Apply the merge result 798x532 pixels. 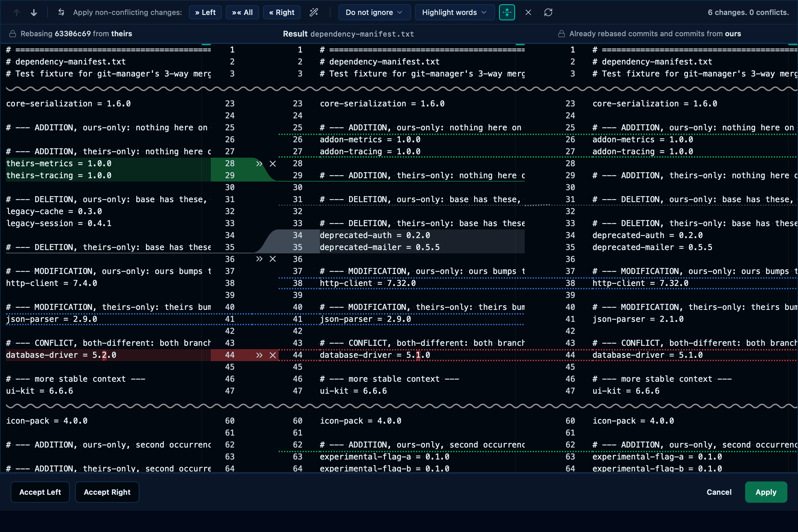766,492
